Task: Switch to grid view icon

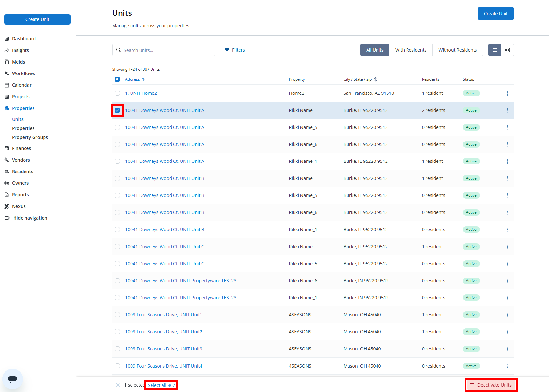Action: (507, 50)
